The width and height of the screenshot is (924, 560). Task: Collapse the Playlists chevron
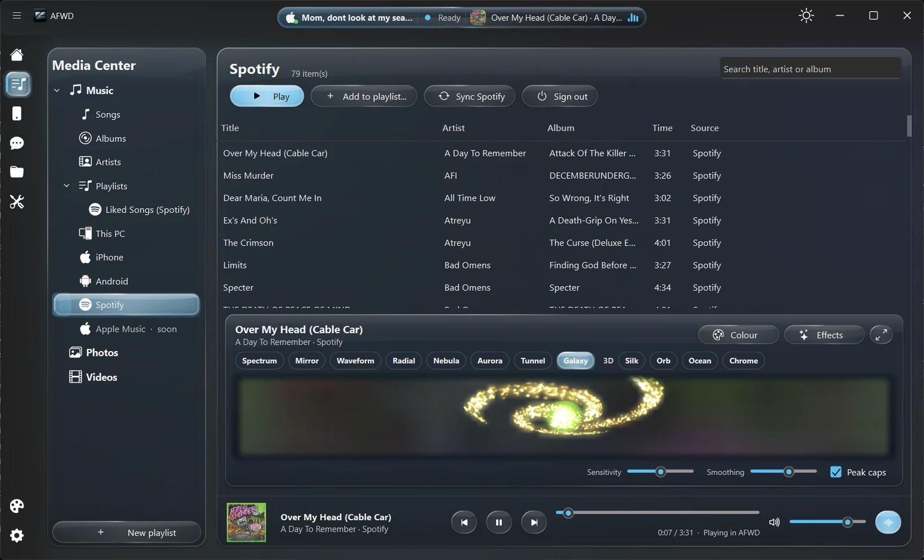[x=66, y=186]
